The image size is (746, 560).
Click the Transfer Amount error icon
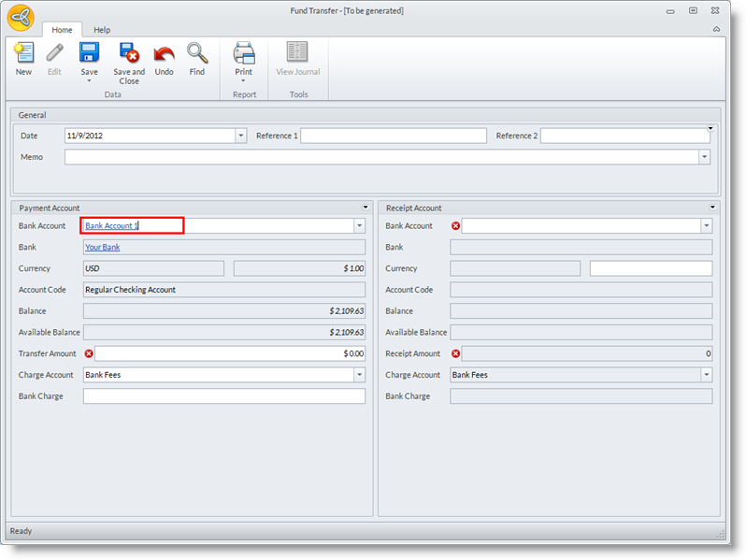click(89, 354)
